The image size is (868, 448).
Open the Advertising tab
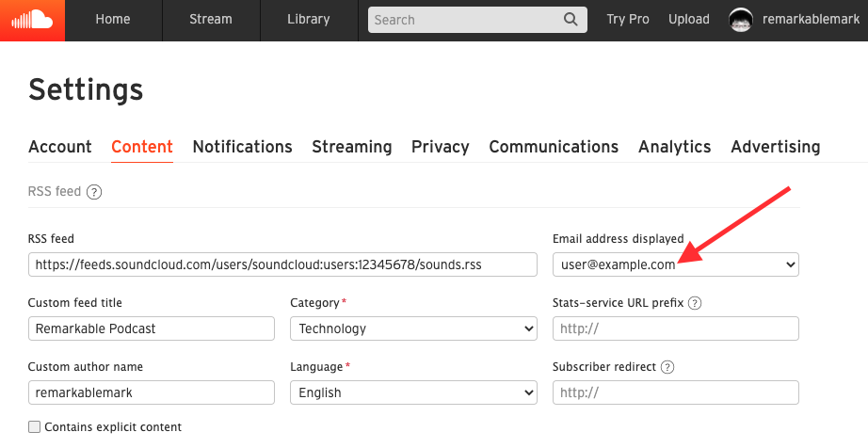(776, 147)
